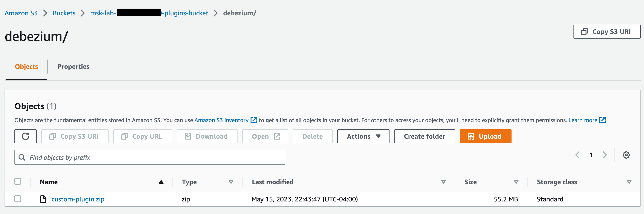The image size is (644, 214).
Task: Click the file icon next to custom-plugin.zip
Action: [x=43, y=199]
